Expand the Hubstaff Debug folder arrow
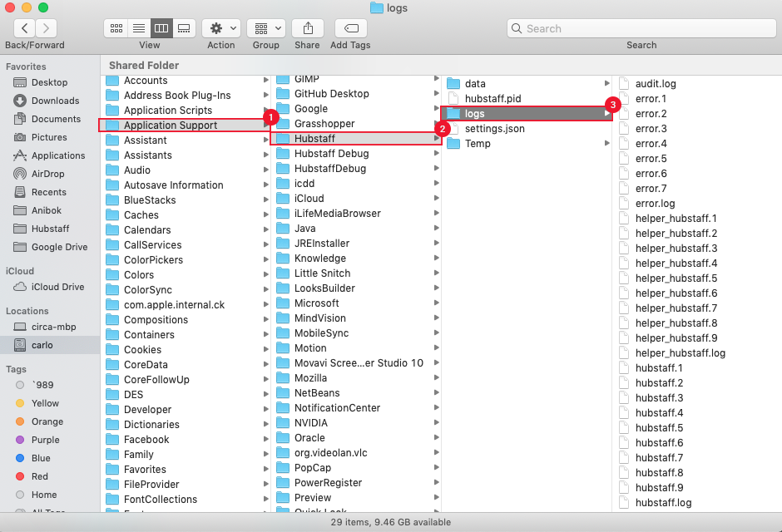Image resolution: width=782 pixels, height=532 pixels. pyautogui.click(x=437, y=154)
